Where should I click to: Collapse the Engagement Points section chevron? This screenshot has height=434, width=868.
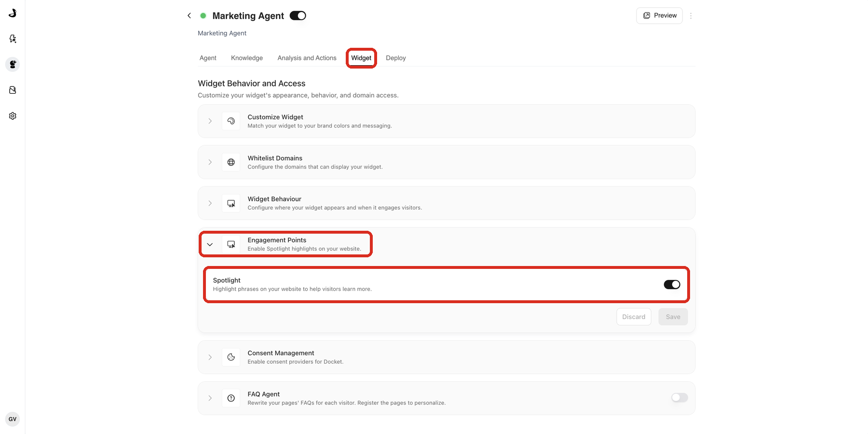[210, 245]
